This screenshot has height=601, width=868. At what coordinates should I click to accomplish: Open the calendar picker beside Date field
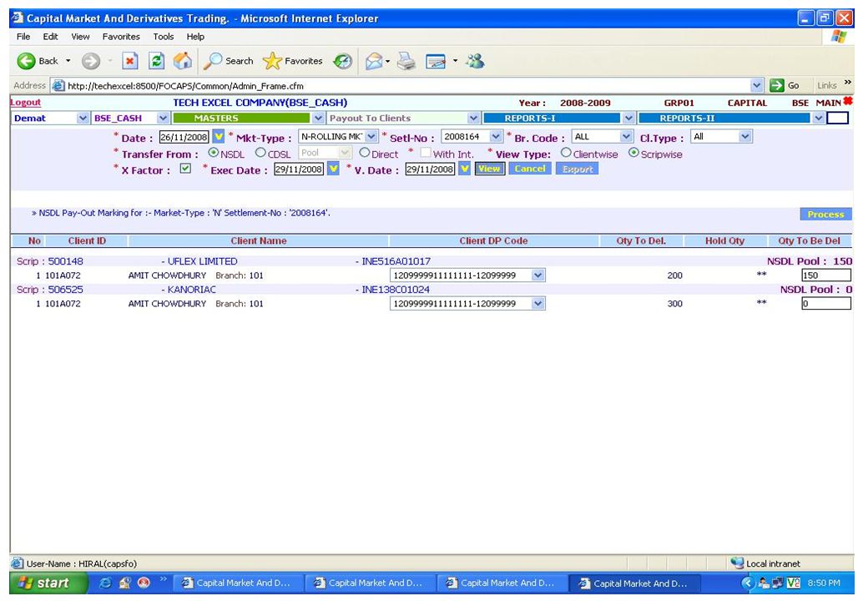(x=219, y=137)
